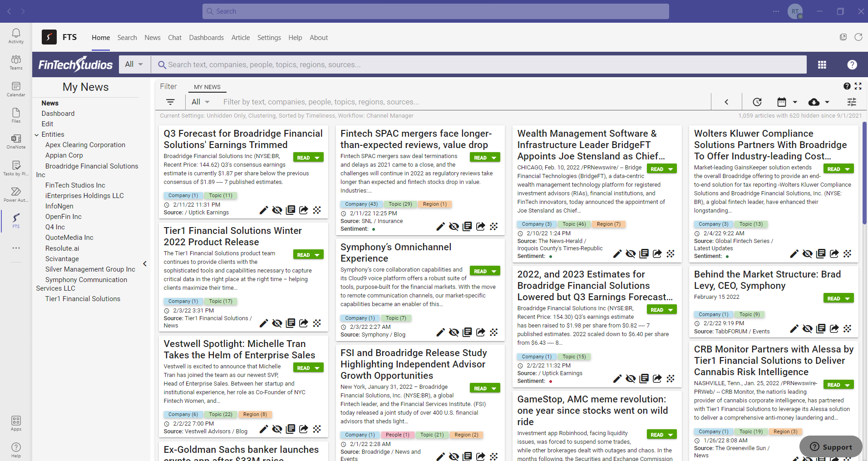The height and width of the screenshot is (461, 868).
Task: Hide the Q3 Forecast for Broadridge article
Action: [x=277, y=210]
